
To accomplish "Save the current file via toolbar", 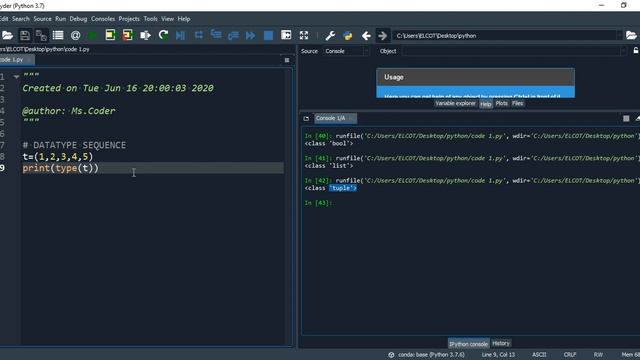I will pyautogui.click(x=24, y=36).
